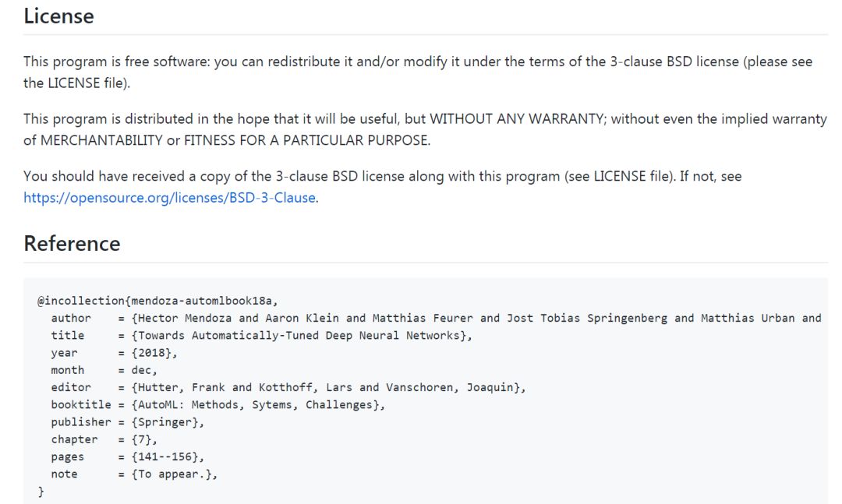Click the editor line listing Hutter, Frank

(288, 387)
